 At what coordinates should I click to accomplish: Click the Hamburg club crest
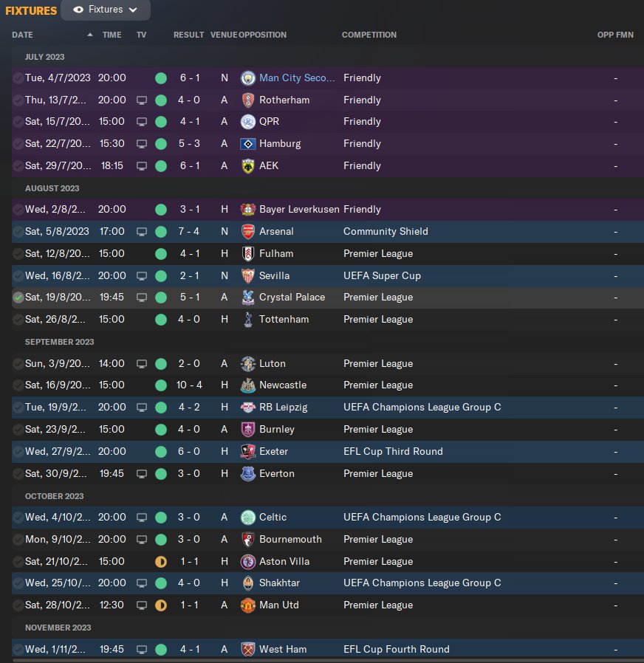[x=248, y=144]
